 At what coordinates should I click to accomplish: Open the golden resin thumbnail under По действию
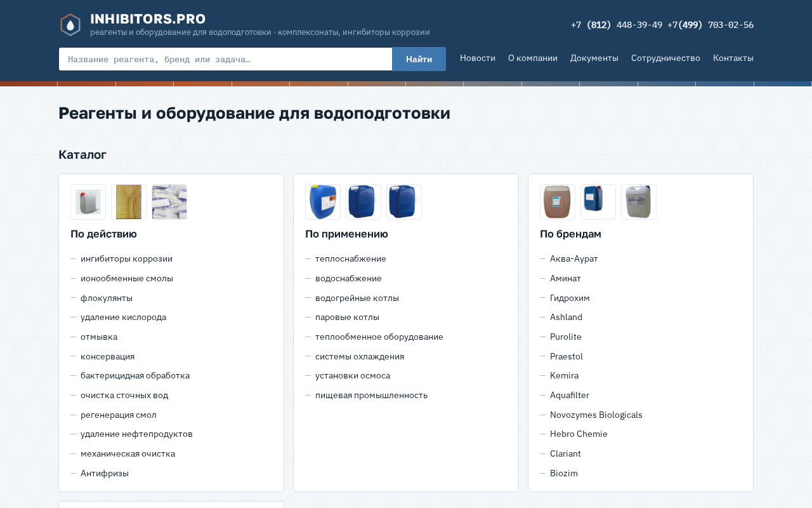[129, 202]
